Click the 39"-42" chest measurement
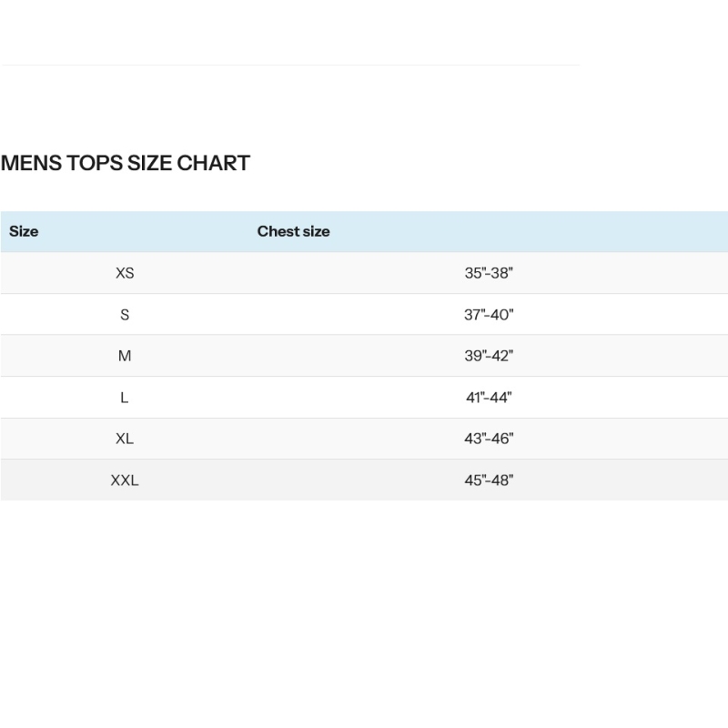The image size is (728, 728). click(x=489, y=356)
